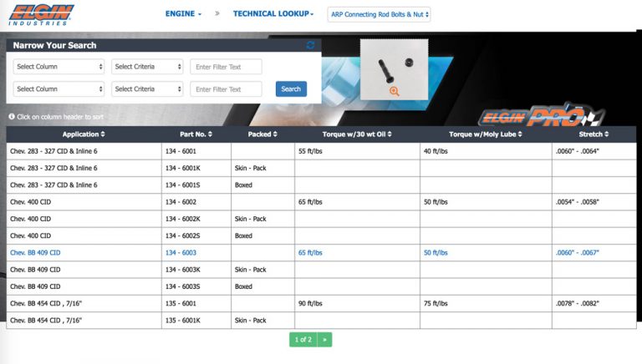Open the ARP Connecting Rod Bolts & Nut dropdown

(x=380, y=14)
